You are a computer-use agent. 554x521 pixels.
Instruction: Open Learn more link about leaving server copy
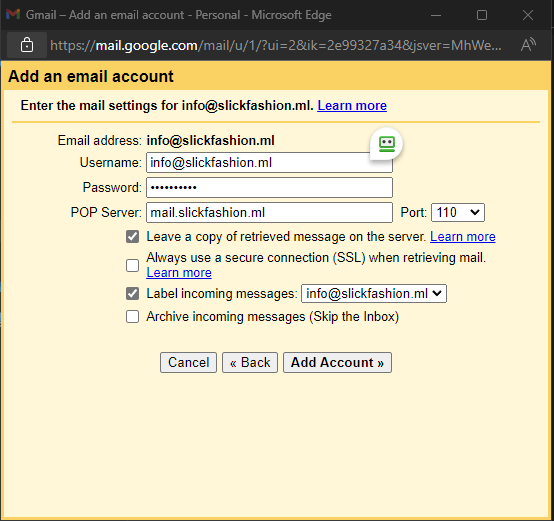(x=462, y=237)
